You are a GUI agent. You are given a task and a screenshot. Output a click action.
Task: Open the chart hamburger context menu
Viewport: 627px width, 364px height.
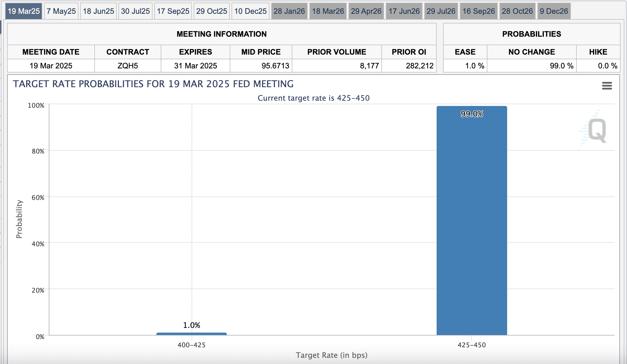tap(607, 86)
